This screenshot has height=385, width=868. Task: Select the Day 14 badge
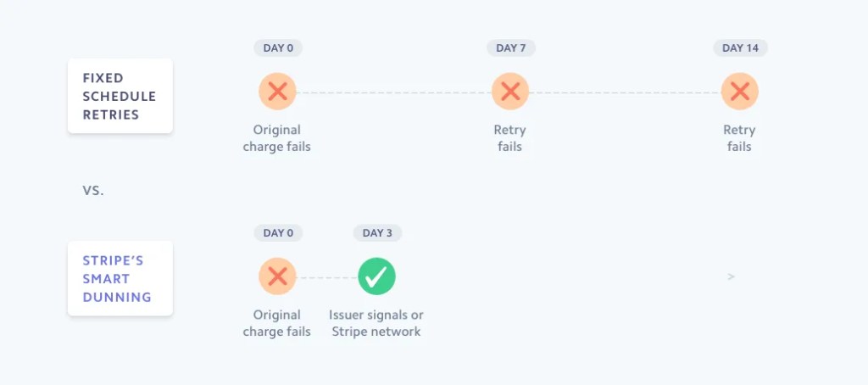[740, 48]
